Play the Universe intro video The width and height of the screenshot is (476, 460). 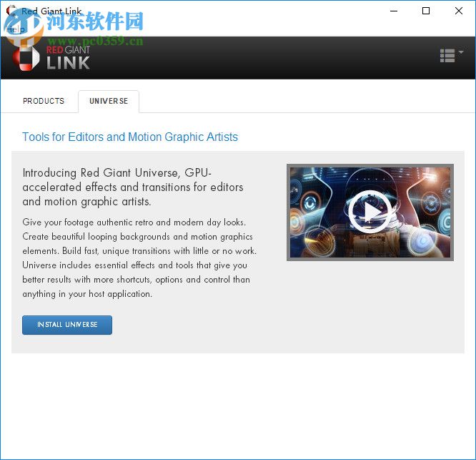pyautogui.click(x=370, y=212)
